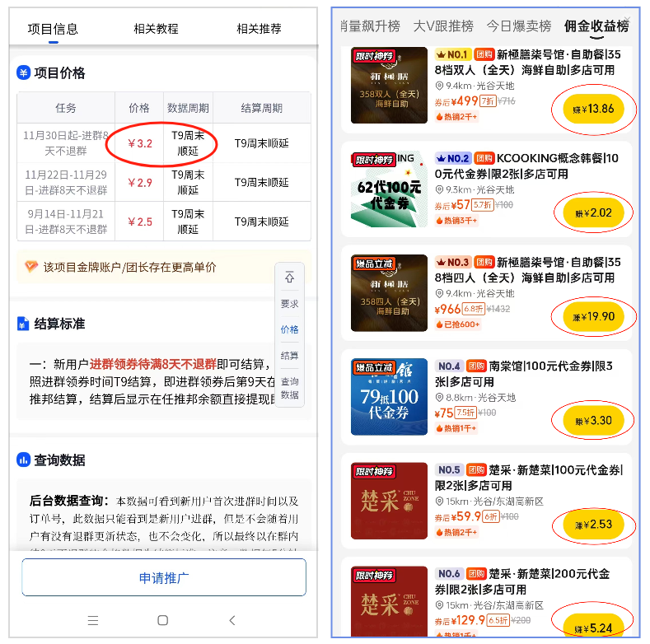Viewport: 650px width, 644px height.
Task: Click the 申请推广 button
Action: point(164,577)
